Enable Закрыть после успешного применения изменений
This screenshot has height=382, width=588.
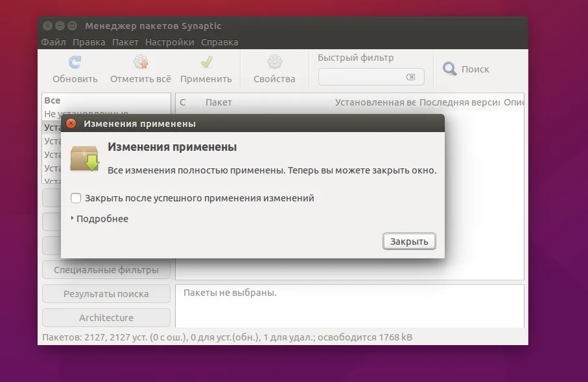[x=76, y=198]
